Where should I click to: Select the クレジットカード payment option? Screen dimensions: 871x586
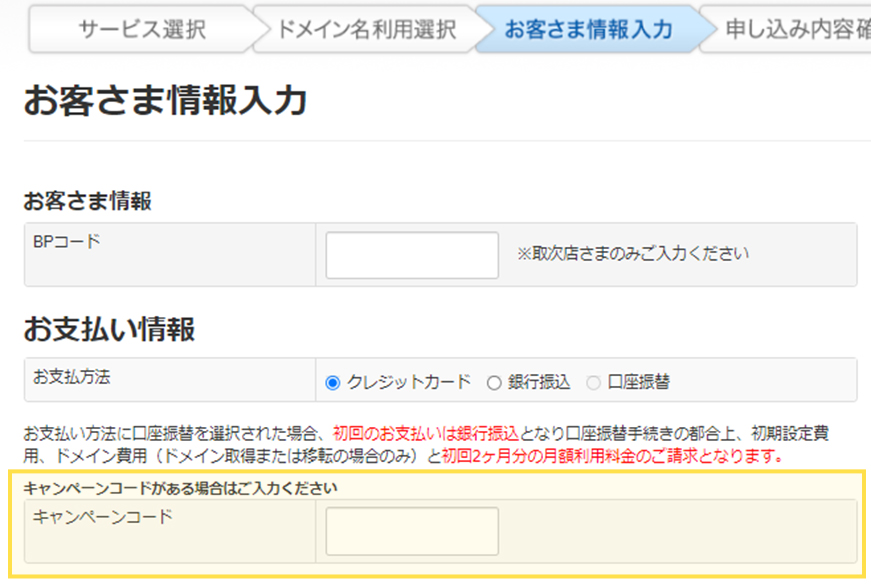333,382
